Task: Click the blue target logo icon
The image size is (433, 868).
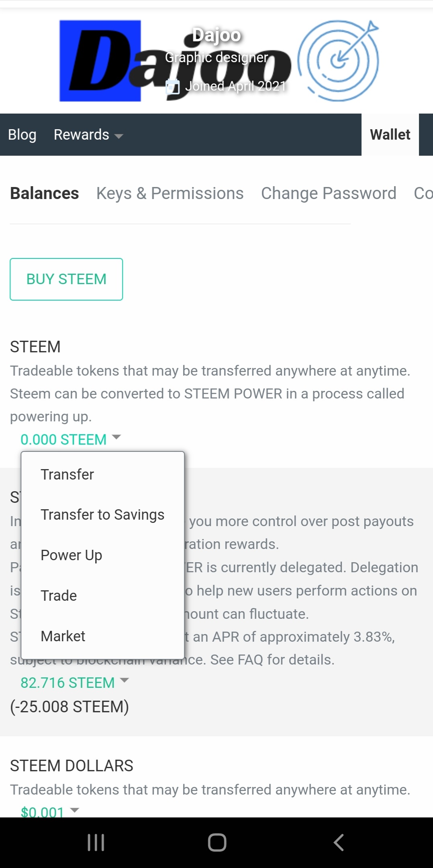Action: [x=338, y=61]
